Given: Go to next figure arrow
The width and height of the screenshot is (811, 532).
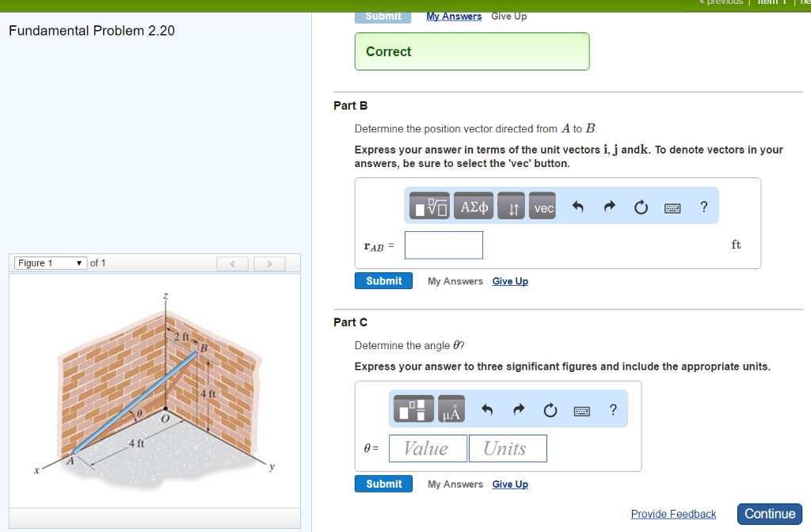Looking at the screenshot, I should [x=269, y=264].
